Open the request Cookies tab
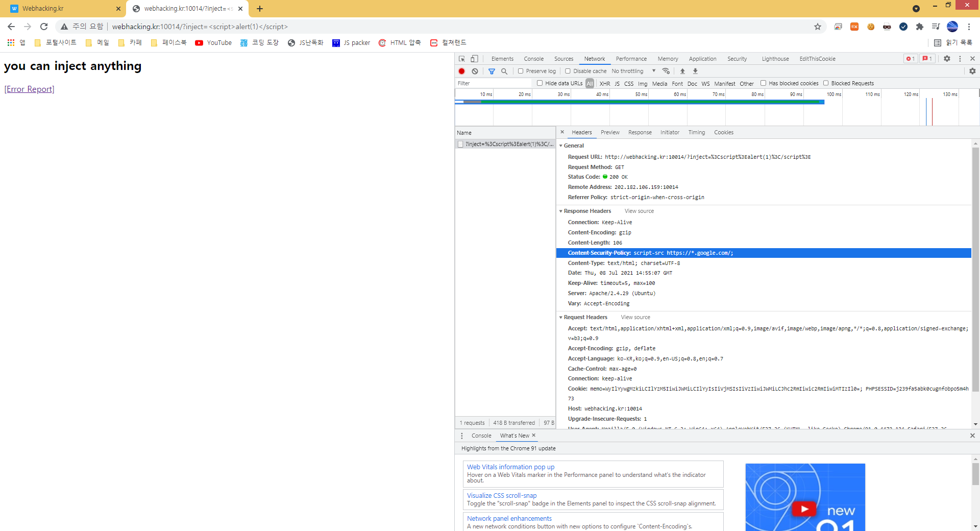Viewport: 980px width, 531px height. pos(724,132)
